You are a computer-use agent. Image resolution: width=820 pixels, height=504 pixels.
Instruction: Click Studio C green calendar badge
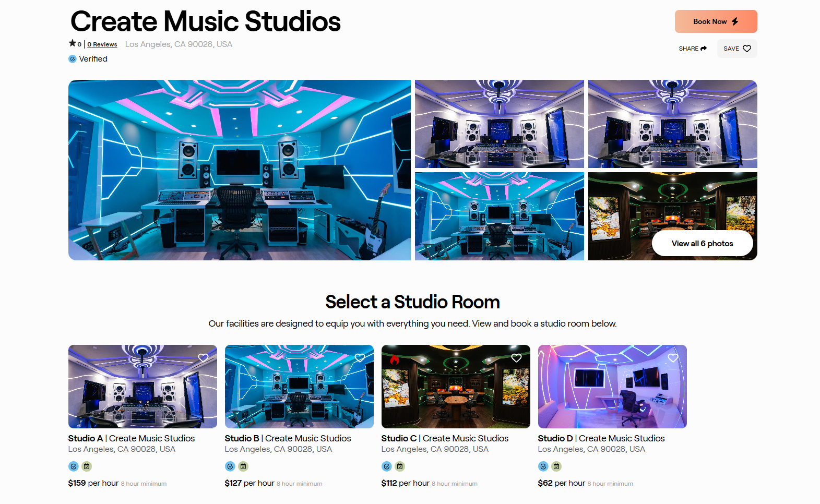click(x=400, y=466)
